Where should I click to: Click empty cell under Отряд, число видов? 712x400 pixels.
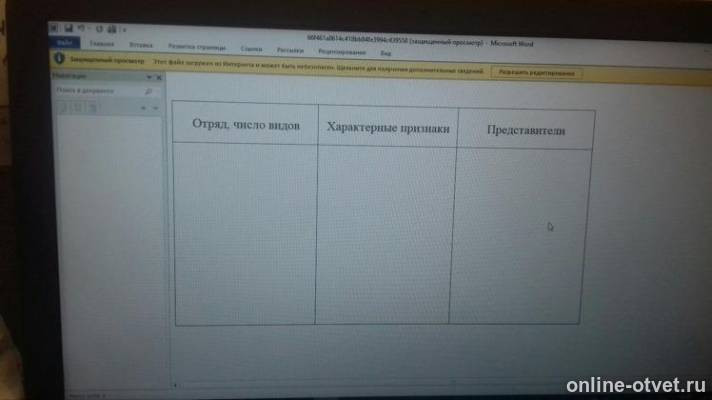coord(245,233)
